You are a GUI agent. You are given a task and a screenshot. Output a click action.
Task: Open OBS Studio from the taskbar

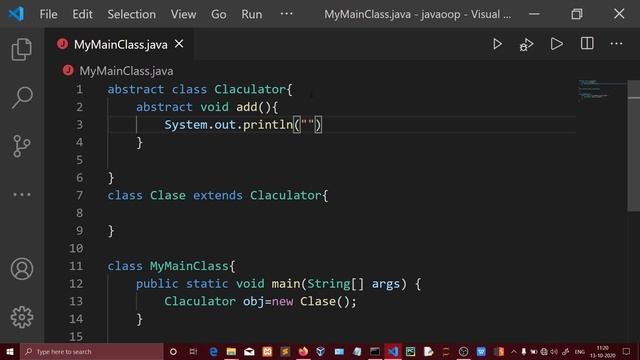pos(463,351)
